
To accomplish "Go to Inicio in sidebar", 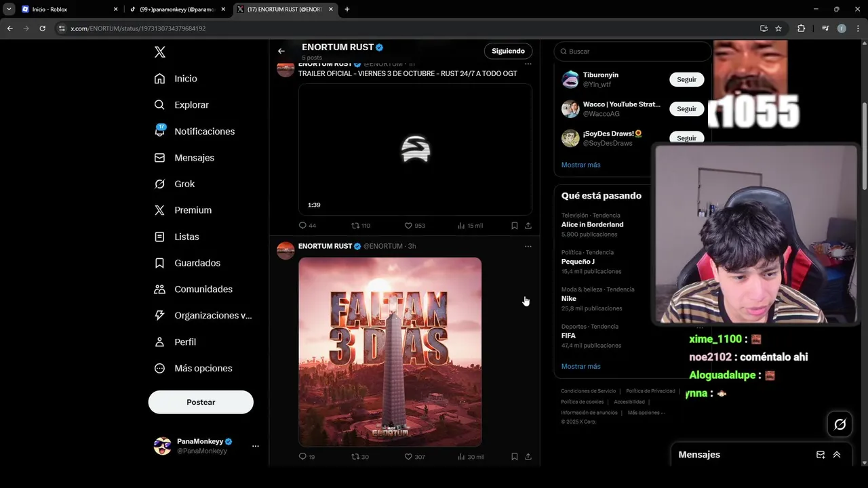I will click(176, 79).
